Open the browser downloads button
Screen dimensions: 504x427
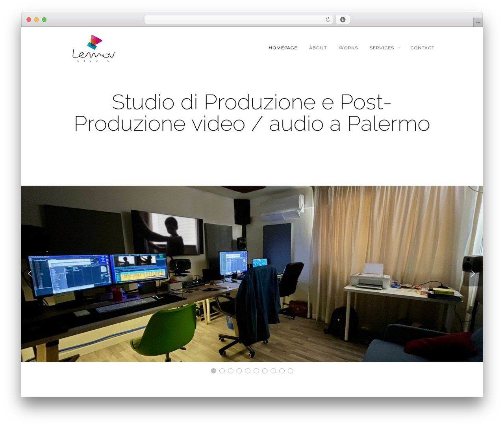point(343,20)
